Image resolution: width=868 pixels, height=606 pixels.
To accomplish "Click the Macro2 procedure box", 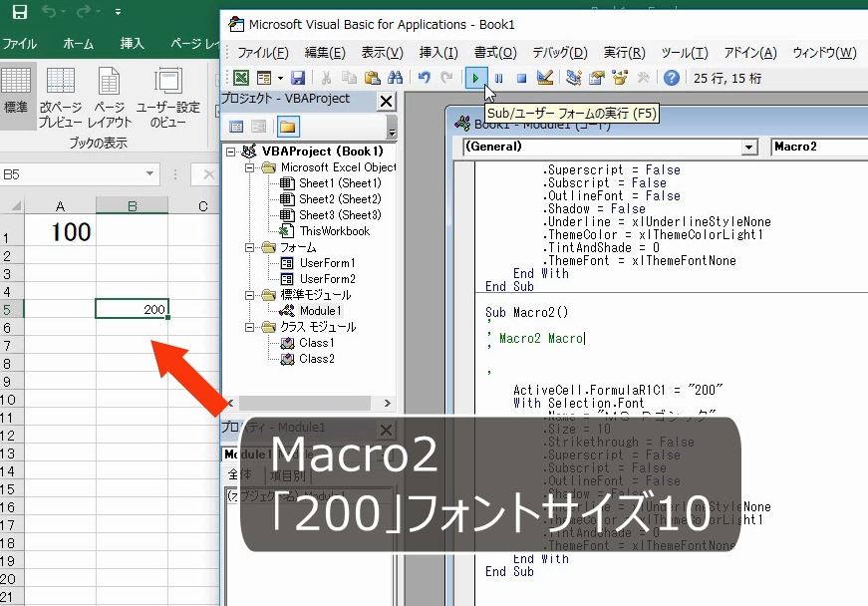I will (x=819, y=148).
